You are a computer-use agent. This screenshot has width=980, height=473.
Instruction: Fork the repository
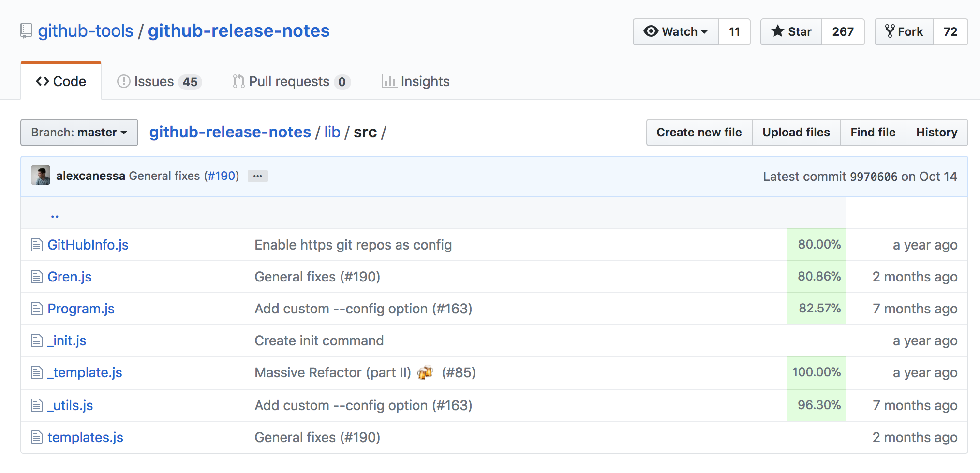(x=904, y=32)
